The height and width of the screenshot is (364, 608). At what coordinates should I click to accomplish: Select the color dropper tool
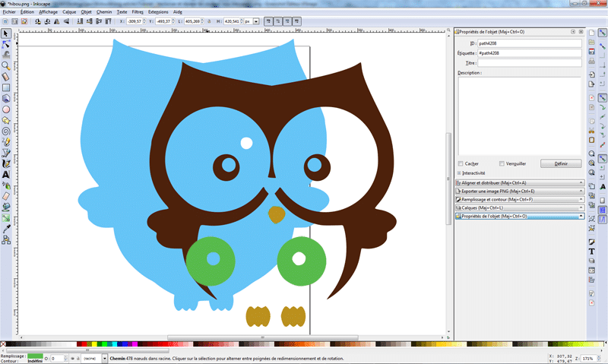click(6, 228)
